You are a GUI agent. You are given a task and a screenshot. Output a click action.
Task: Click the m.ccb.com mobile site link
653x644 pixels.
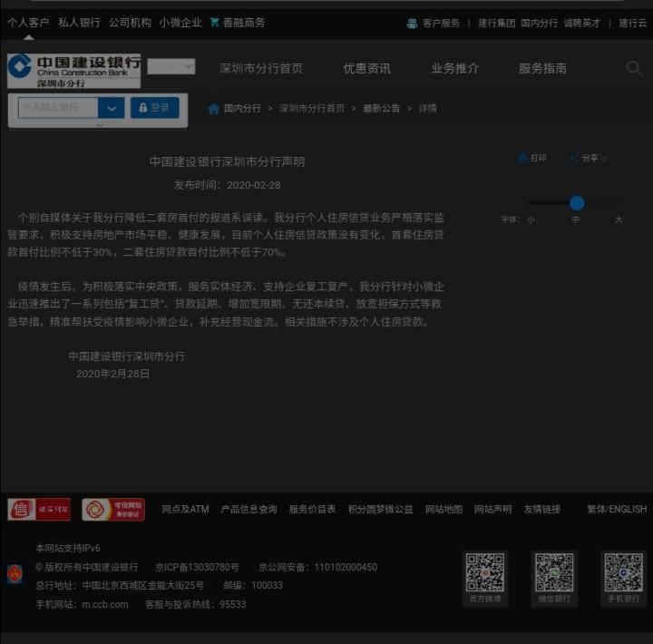coord(105,604)
